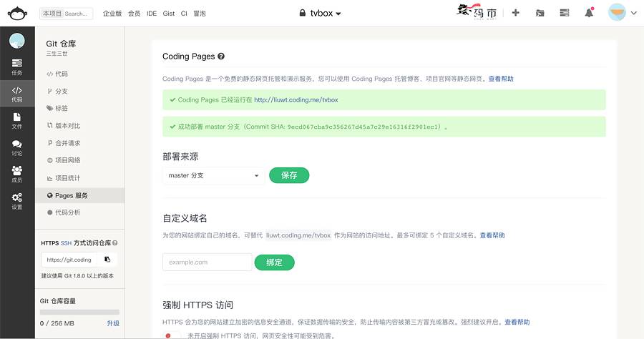Open the 讨论 discussion sidebar icon
The image size is (644, 339).
point(17,148)
